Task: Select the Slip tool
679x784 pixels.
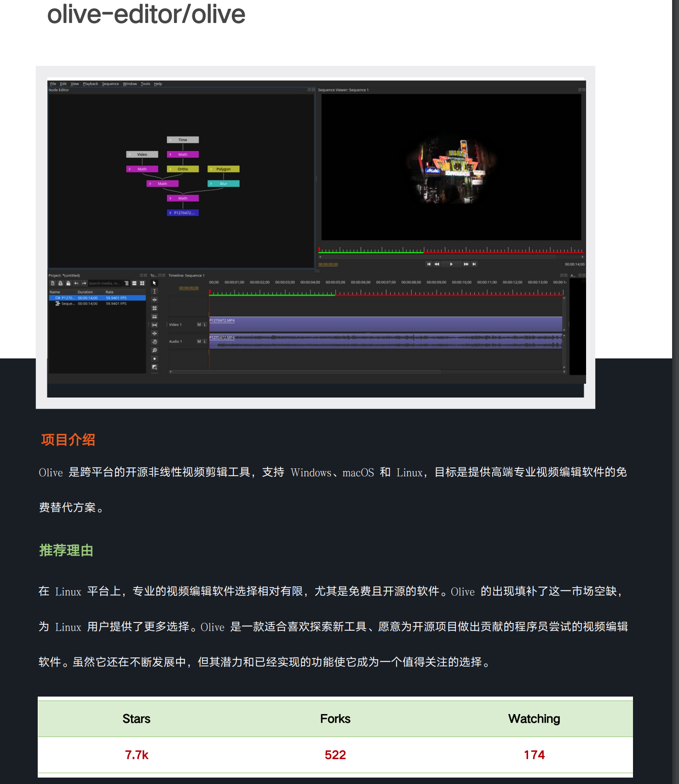Action: (x=155, y=325)
